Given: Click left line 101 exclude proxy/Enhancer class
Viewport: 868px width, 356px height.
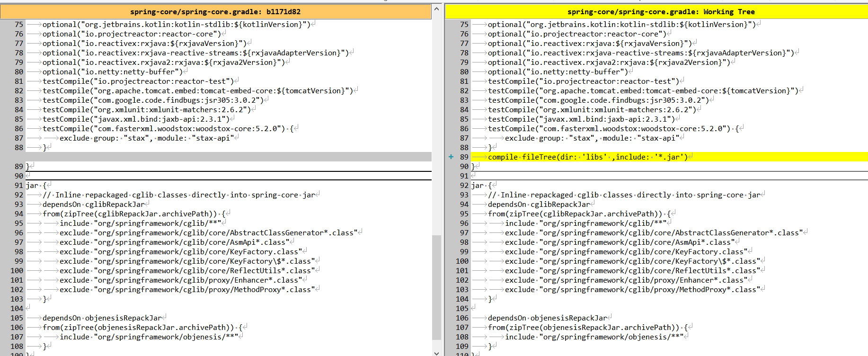Looking at the screenshot, I should point(181,280).
